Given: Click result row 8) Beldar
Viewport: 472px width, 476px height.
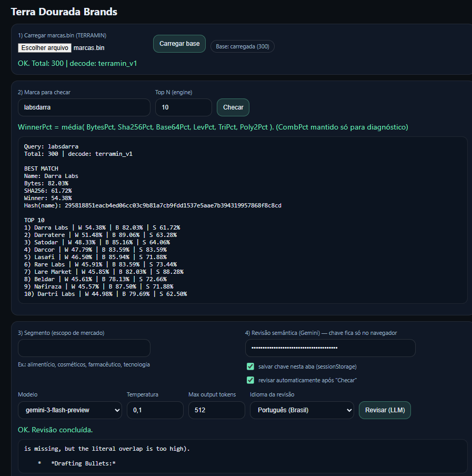Looking at the screenshot, I should [x=95, y=279].
